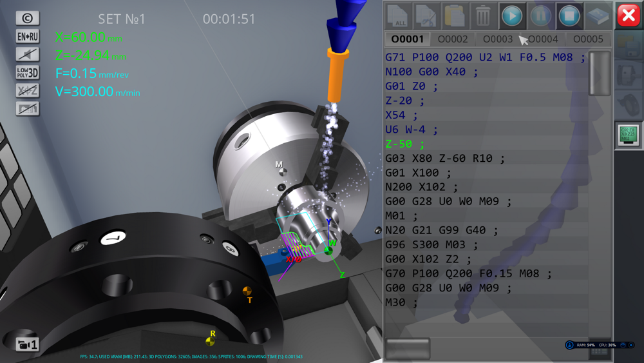644x363 pixels.
Task: Click code line X54
Action: (401, 115)
